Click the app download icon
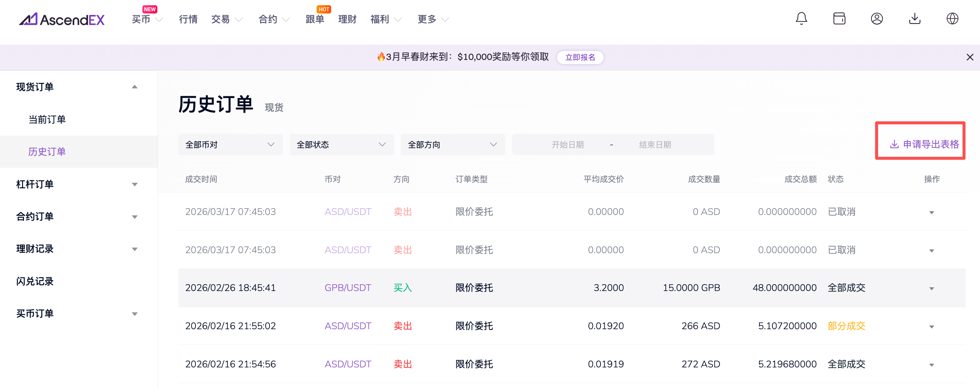This screenshot has width=980, height=388. click(914, 18)
